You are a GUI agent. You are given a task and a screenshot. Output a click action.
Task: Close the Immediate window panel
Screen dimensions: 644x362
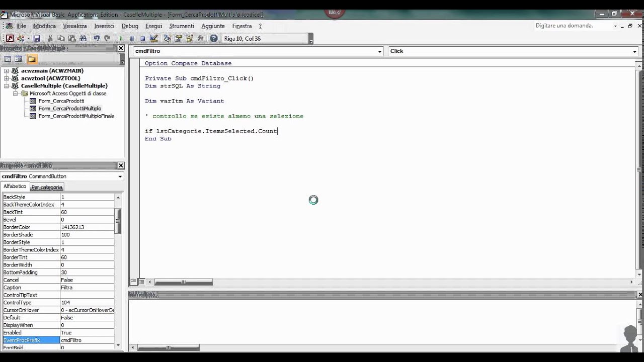640,294
